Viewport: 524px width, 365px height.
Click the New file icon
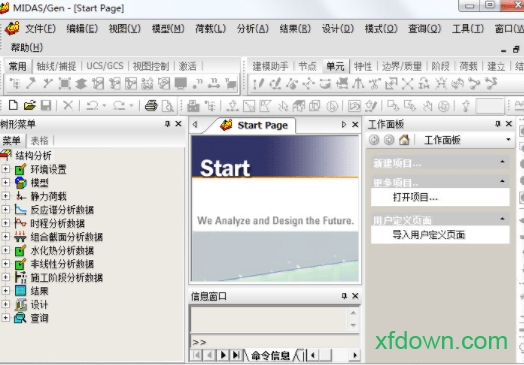click(13, 106)
